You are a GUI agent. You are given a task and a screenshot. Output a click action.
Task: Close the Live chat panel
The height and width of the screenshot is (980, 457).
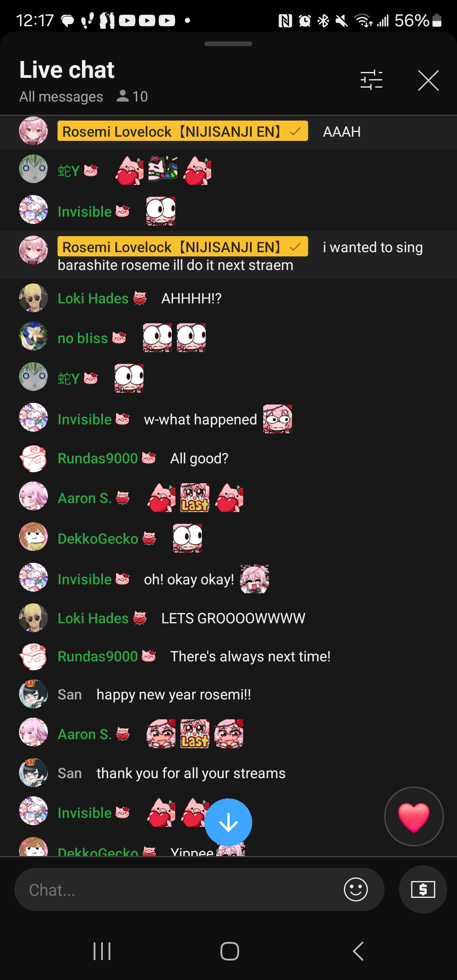[x=428, y=80]
